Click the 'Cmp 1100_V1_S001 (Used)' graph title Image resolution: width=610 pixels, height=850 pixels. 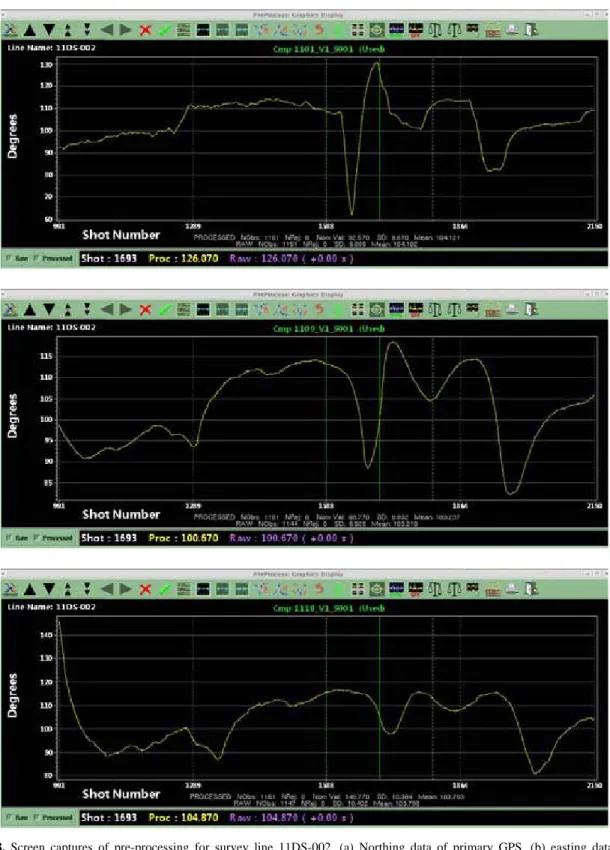click(x=329, y=329)
